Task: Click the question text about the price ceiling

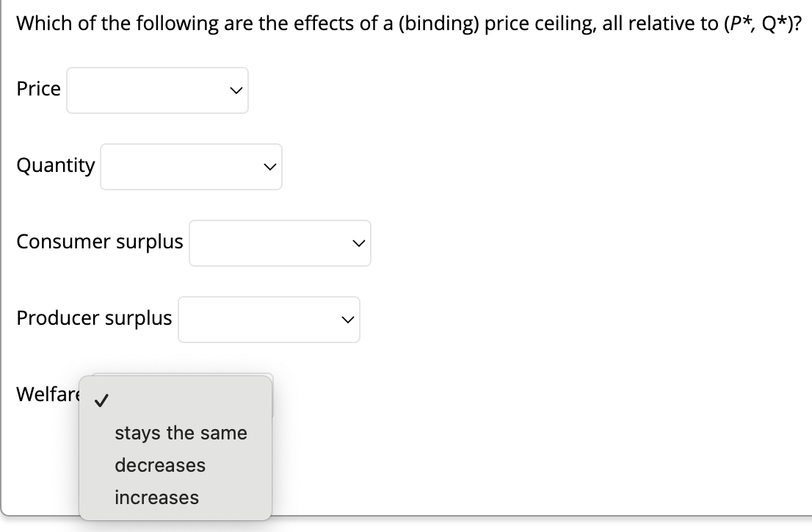Action: click(406, 23)
